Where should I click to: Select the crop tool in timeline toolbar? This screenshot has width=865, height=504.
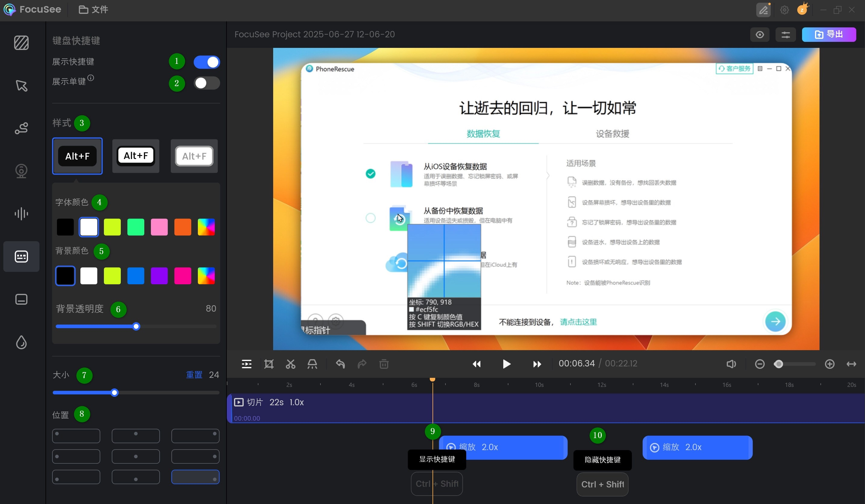[269, 364]
